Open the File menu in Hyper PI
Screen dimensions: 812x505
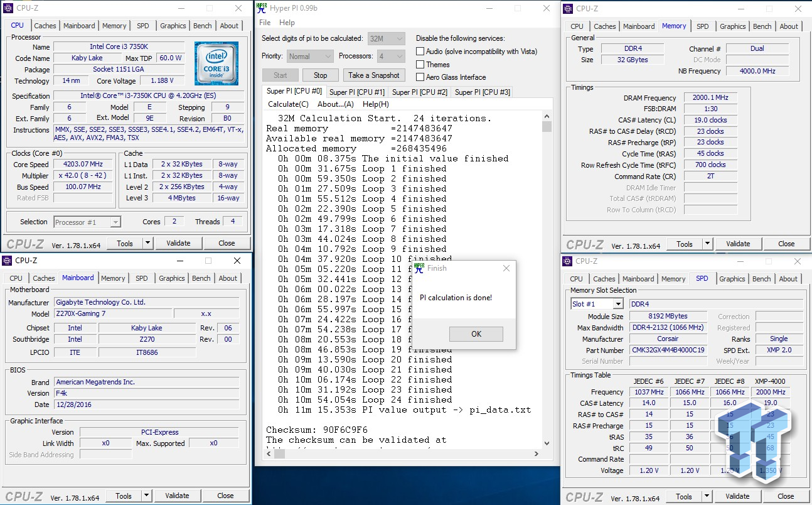tap(265, 23)
